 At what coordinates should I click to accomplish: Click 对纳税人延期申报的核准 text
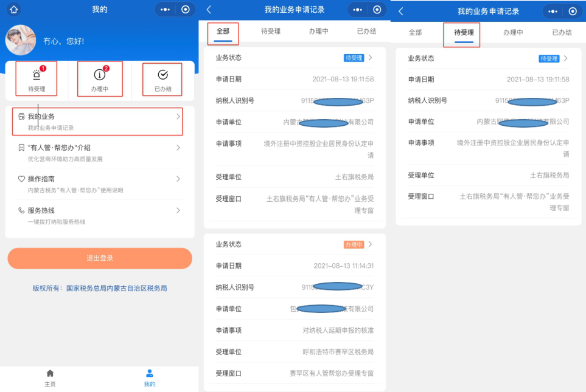[338, 331]
